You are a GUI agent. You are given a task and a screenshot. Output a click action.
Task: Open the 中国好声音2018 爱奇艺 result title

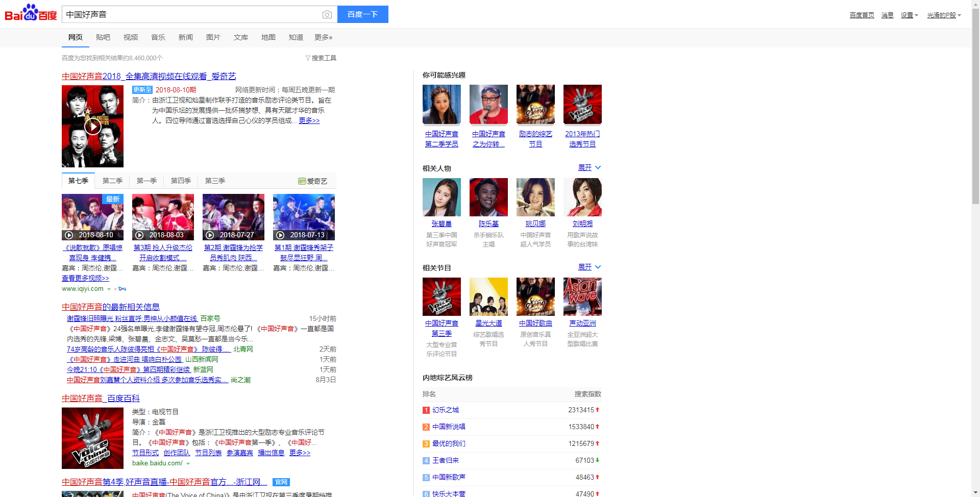point(149,76)
